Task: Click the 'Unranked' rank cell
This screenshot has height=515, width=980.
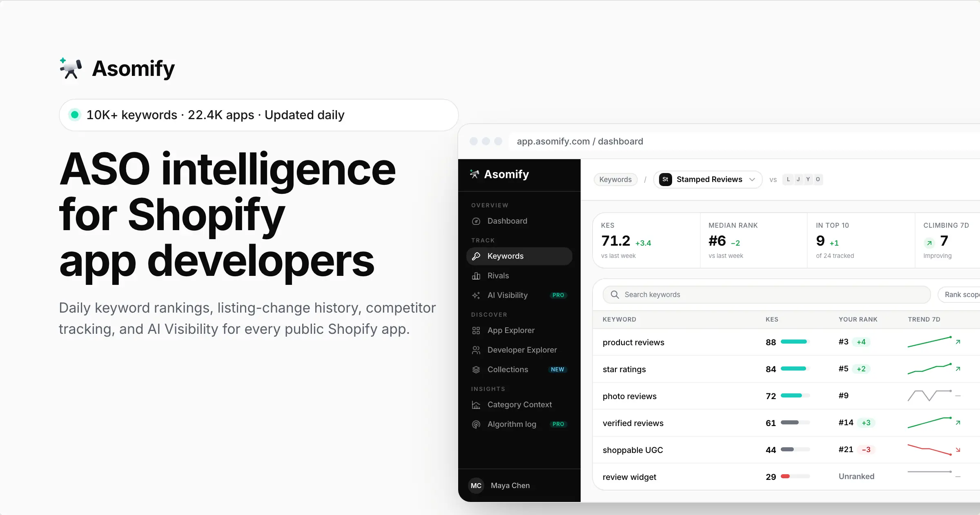Action: point(857,477)
